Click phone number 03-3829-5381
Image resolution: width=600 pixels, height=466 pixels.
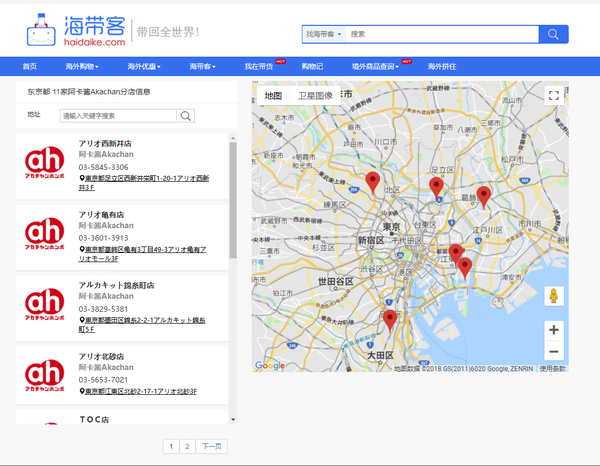tap(103, 309)
